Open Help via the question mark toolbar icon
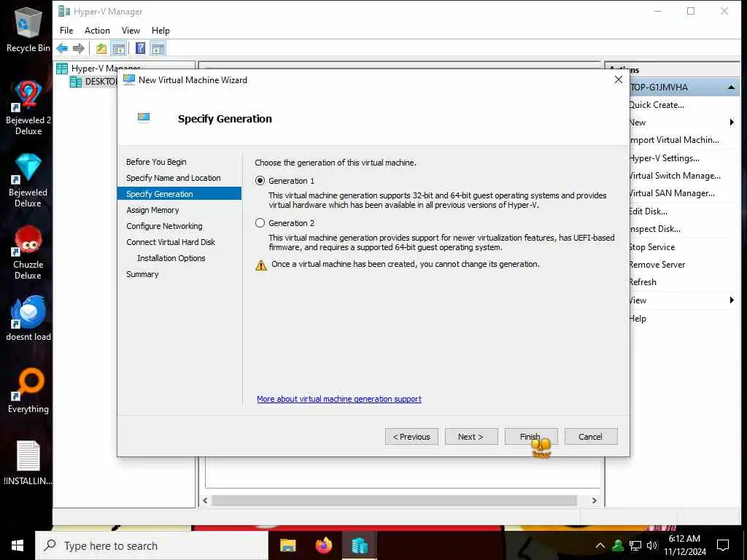 [141, 48]
